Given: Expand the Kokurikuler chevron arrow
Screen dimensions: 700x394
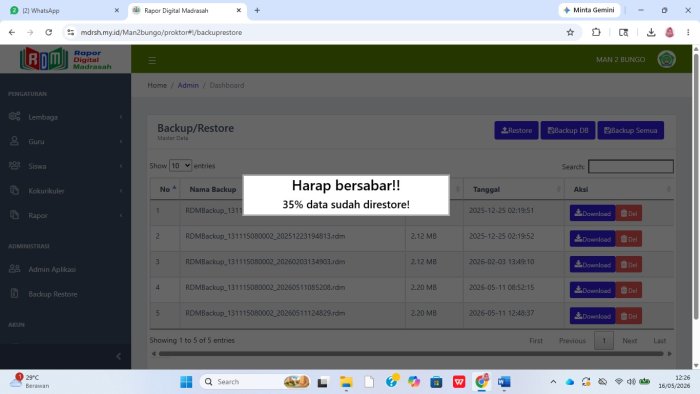Looking at the screenshot, I should (x=121, y=191).
